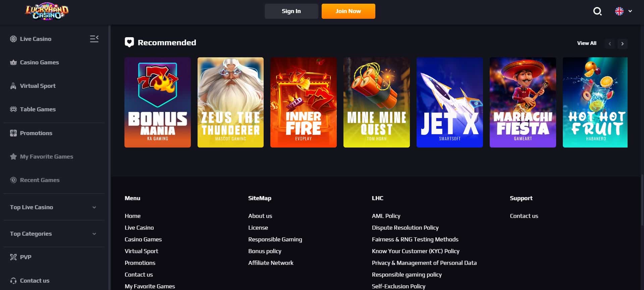Click the Table Games sidebar icon
Viewport: 644px width, 290px height.
tap(13, 109)
